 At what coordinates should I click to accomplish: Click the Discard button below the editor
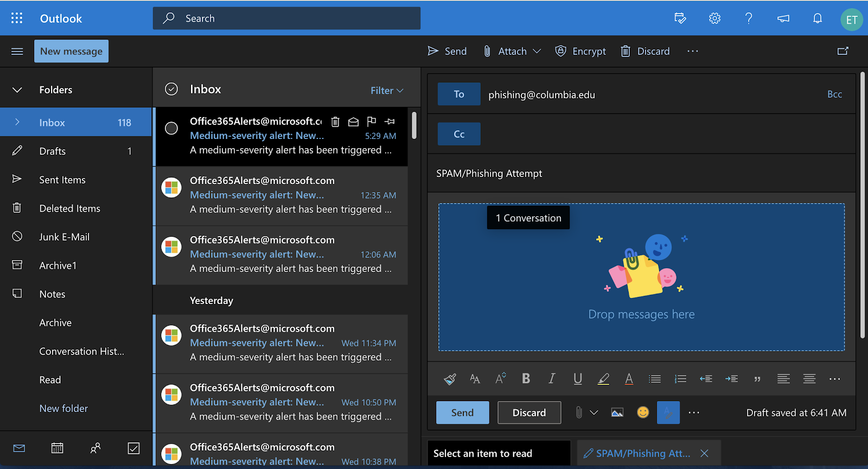pyautogui.click(x=529, y=413)
